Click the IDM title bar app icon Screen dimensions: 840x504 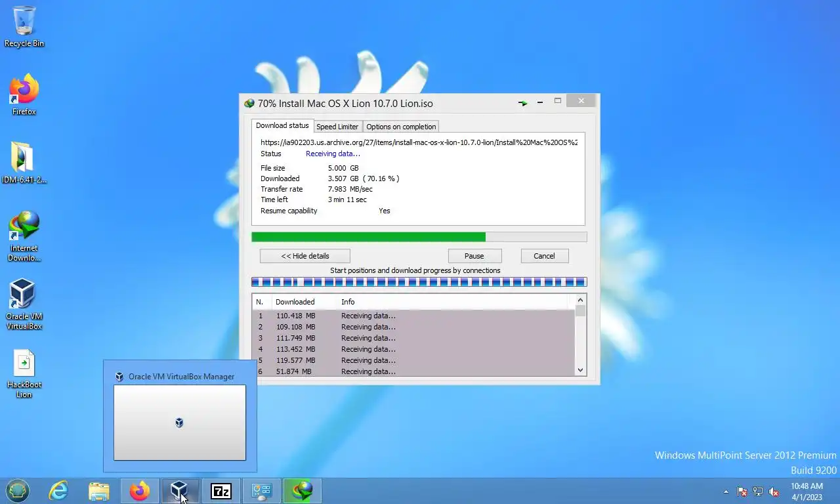pyautogui.click(x=249, y=104)
